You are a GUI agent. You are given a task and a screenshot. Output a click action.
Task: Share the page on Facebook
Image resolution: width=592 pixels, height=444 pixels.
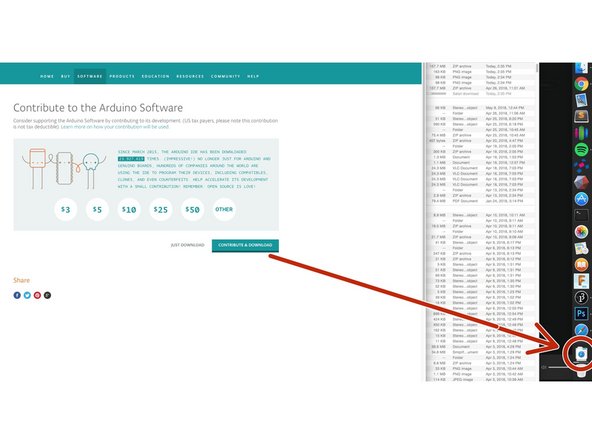coord(17,295)
